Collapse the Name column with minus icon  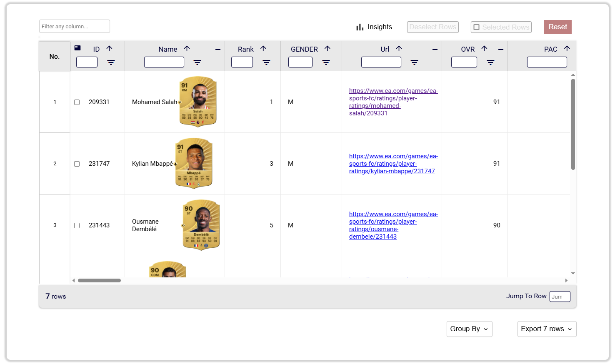pyautogui.click(x=218, y=50)
